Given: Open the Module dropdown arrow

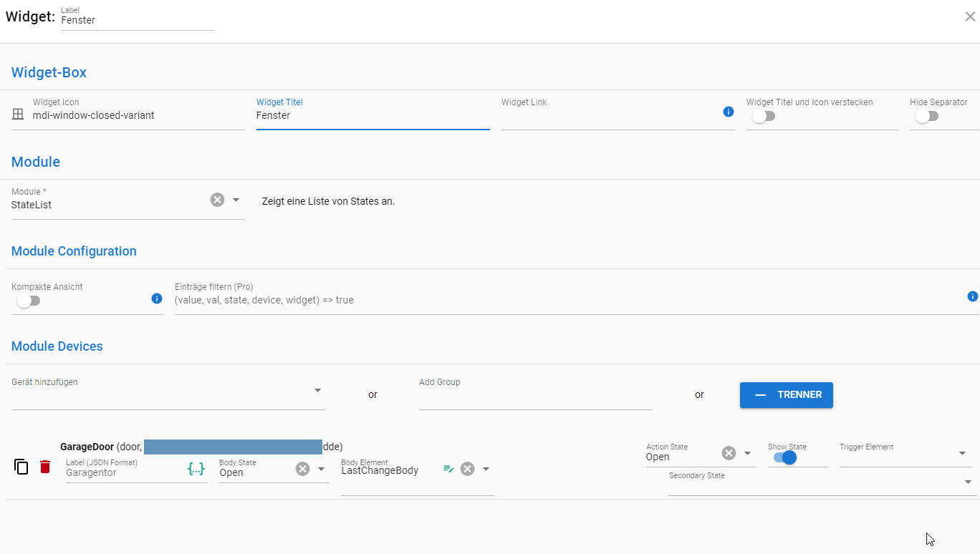Looking at the screenshot, I should click(236, 200).
